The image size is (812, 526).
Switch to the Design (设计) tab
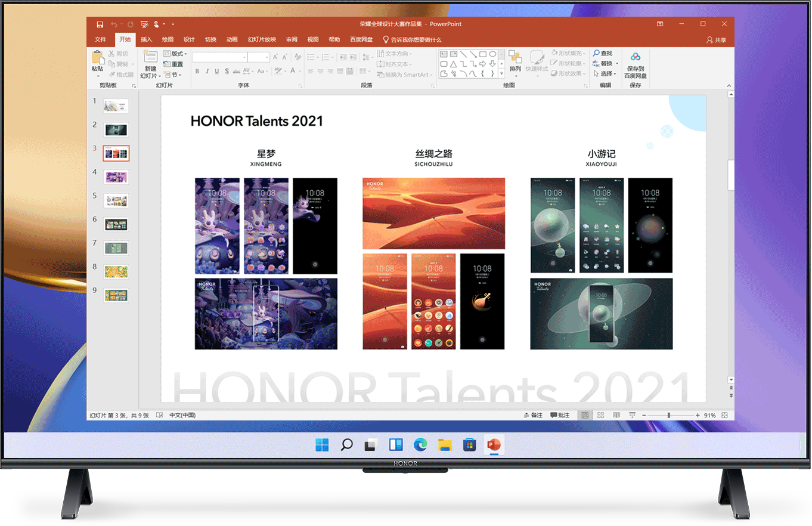pyautogui.click(x=189, y=39)
